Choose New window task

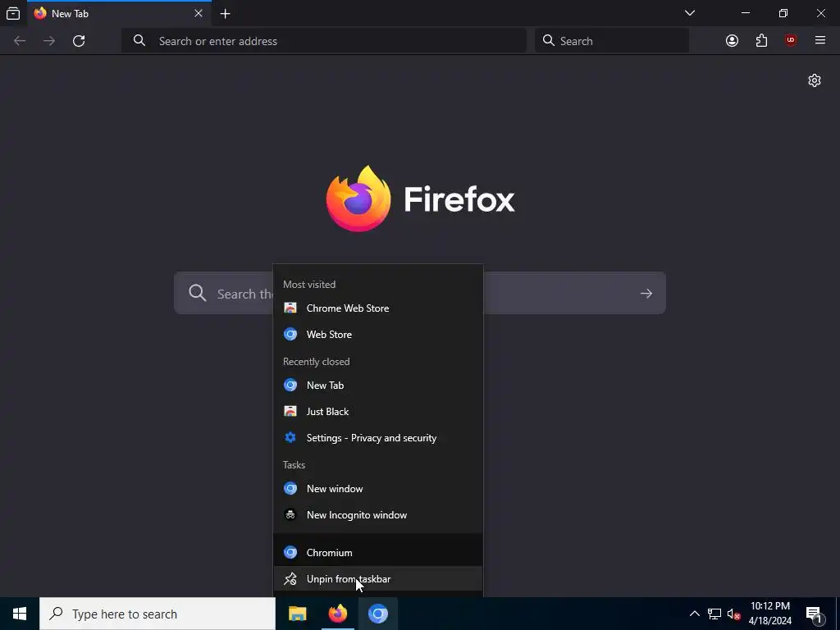(377, 489)
